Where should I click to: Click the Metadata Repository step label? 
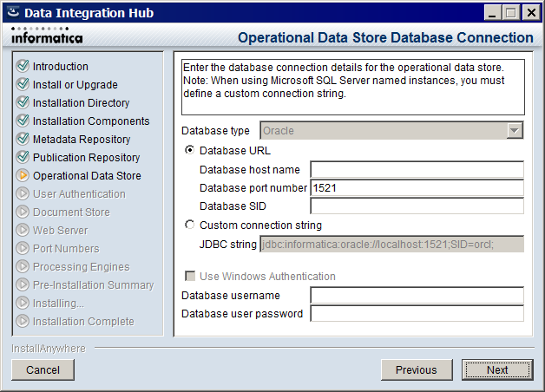(82, 140)
